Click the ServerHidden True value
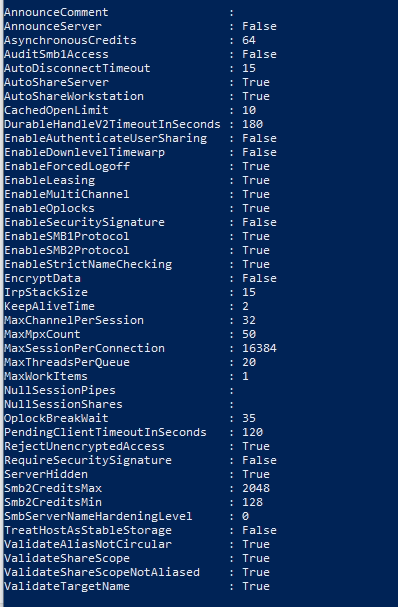 pos(256,474)
